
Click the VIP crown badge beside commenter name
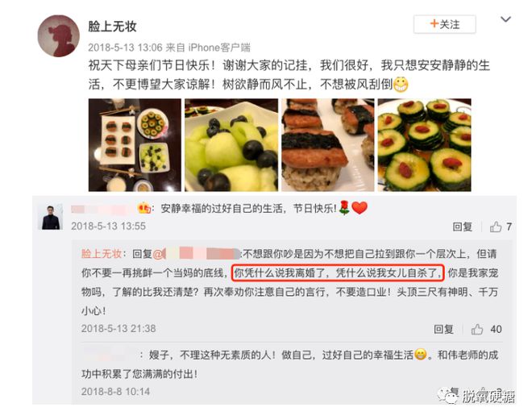143,208
